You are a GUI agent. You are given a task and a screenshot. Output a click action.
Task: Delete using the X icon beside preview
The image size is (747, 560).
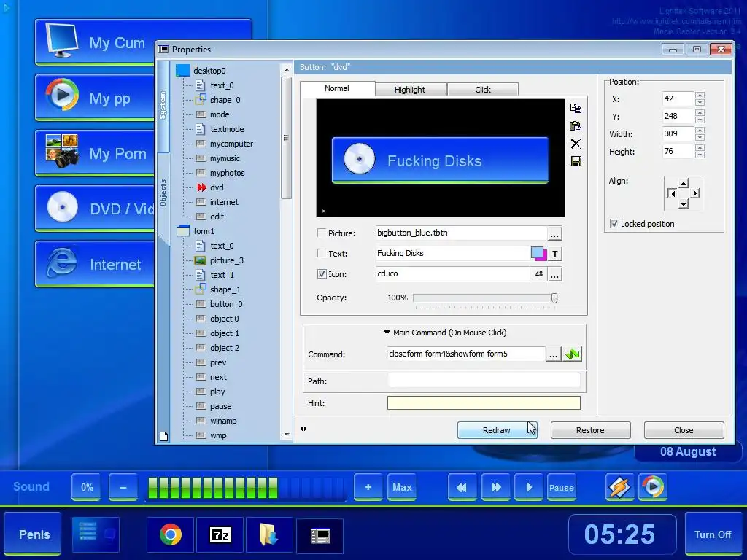[576, 144]
